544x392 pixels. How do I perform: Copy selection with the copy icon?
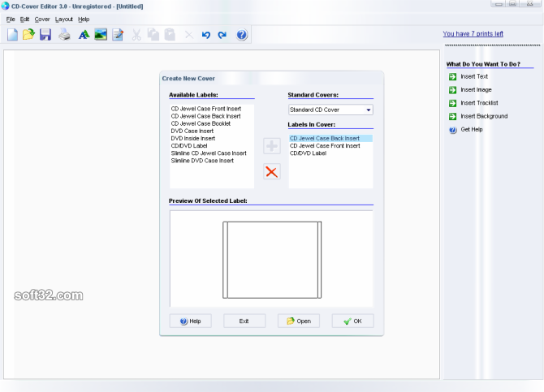(x=153, y=35)
